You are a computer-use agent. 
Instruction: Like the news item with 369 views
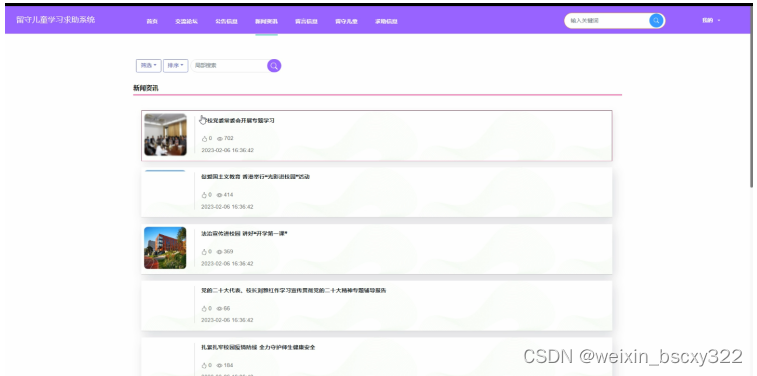point(204,252)
